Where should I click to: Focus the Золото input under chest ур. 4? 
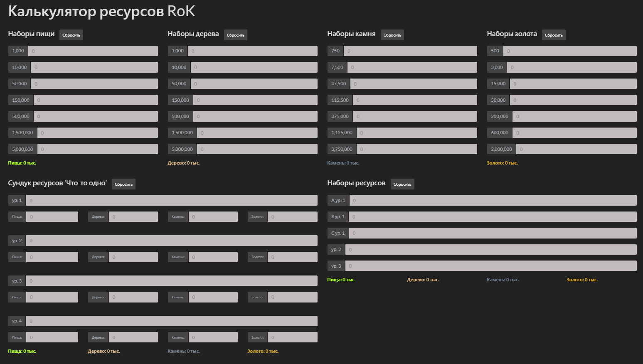293,337
